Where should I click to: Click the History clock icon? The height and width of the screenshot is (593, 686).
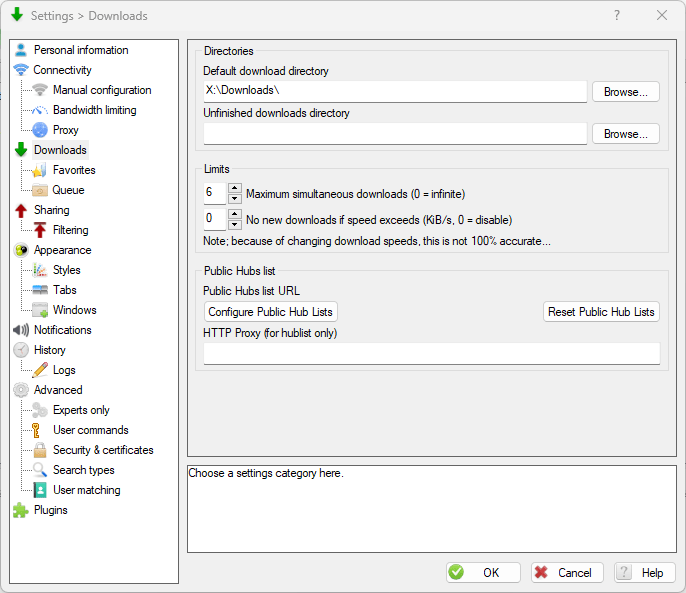[x=21, y=350]
